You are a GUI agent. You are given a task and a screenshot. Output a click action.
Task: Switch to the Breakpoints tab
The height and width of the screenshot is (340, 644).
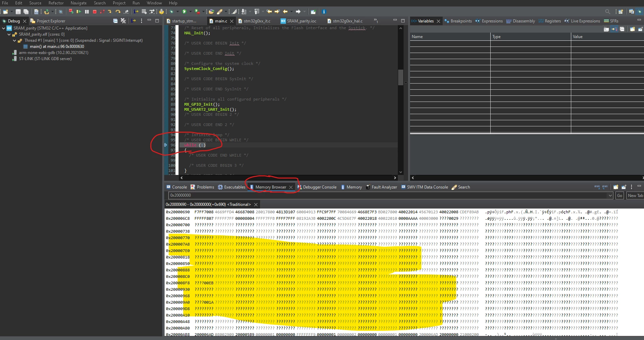(458, 21)
